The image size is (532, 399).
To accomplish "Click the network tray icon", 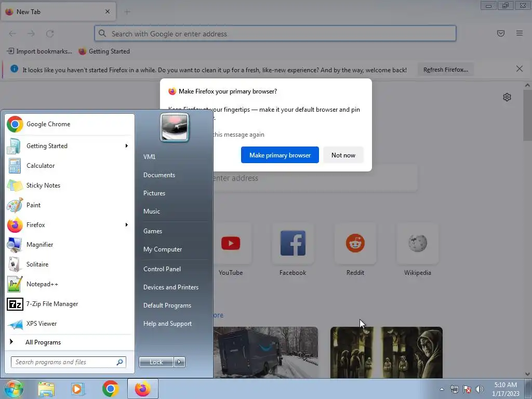I will pos(454,389).
